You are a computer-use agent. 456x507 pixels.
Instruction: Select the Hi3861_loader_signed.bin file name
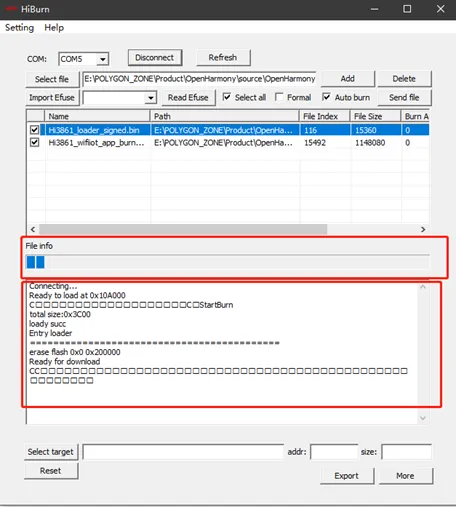[x=94, y=130]
